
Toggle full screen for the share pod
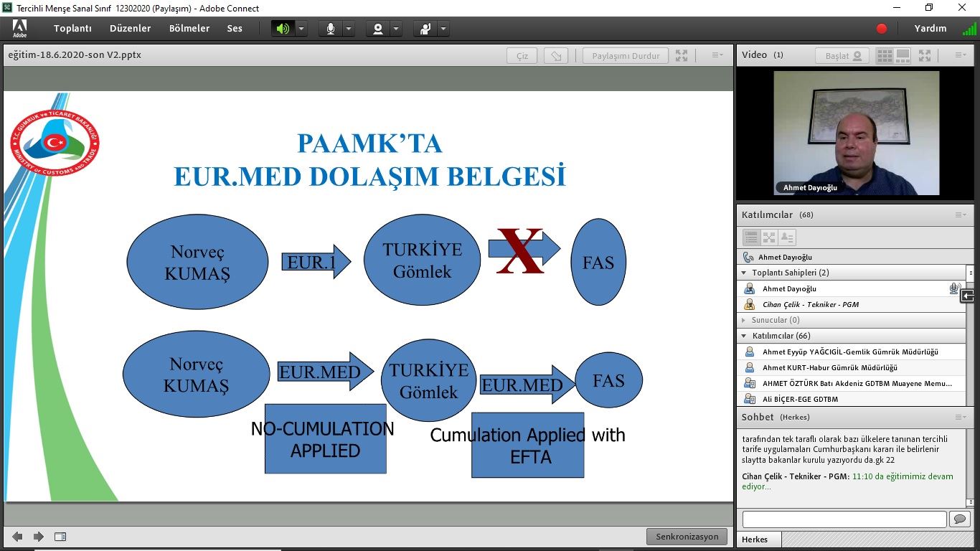pyautogui.click(x=682, y=56)
